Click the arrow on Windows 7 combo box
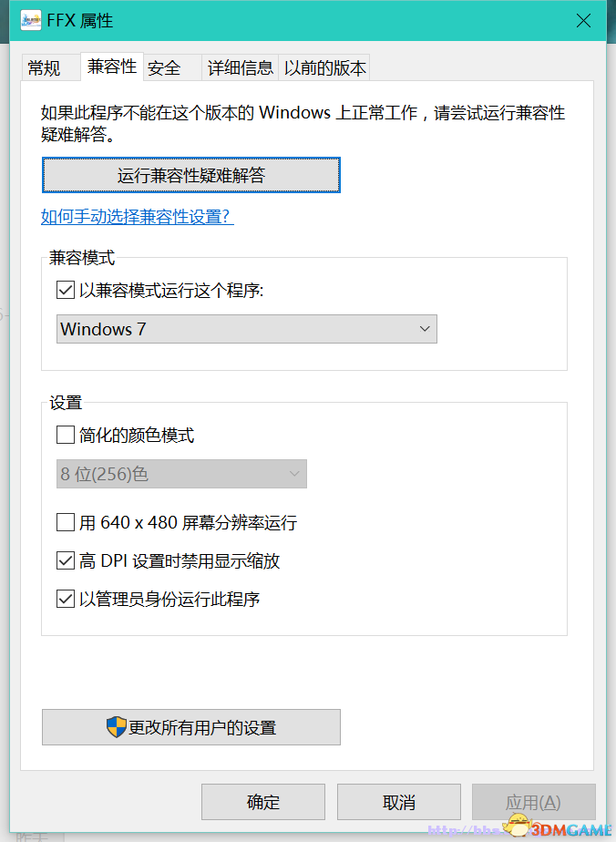616x842 pixels. click(425, 329)
